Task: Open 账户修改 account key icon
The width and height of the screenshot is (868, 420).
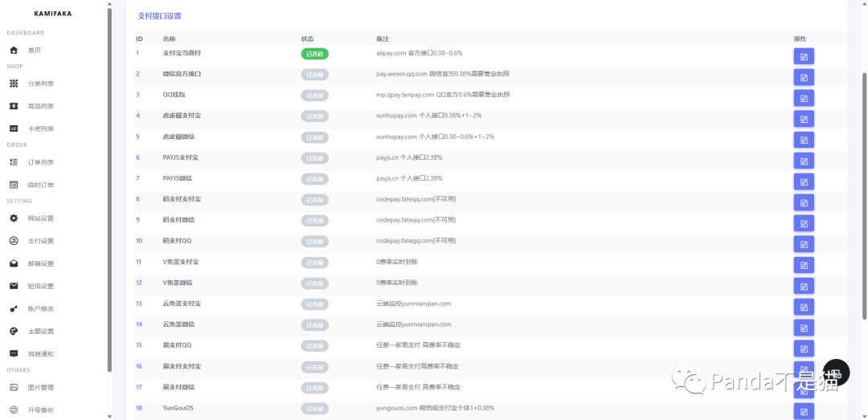Action: pos(14,308)
